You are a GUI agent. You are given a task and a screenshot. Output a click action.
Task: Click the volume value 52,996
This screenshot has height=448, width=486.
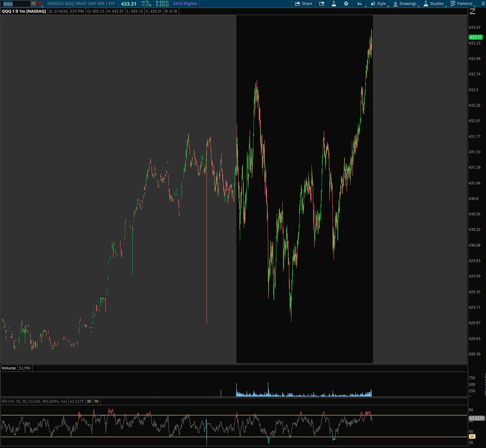point(25,368)
